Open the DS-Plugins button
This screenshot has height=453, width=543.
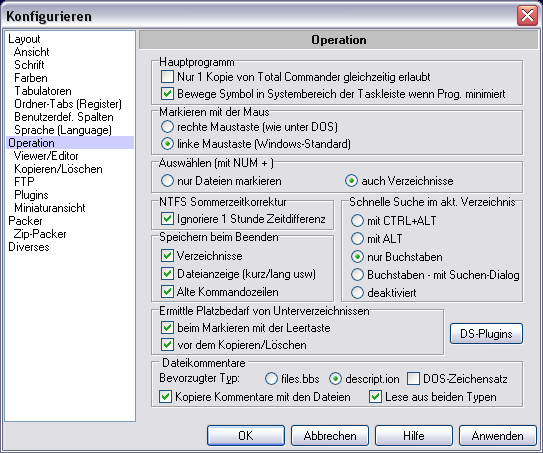pos(486,334)
